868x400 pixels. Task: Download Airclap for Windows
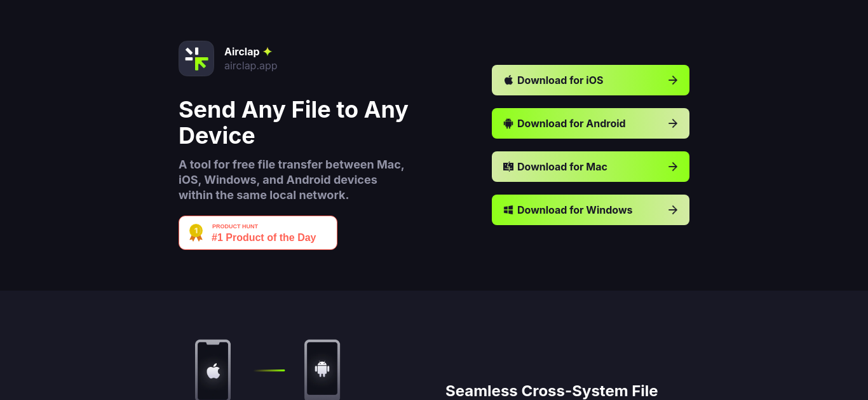[x=590, y=210]
